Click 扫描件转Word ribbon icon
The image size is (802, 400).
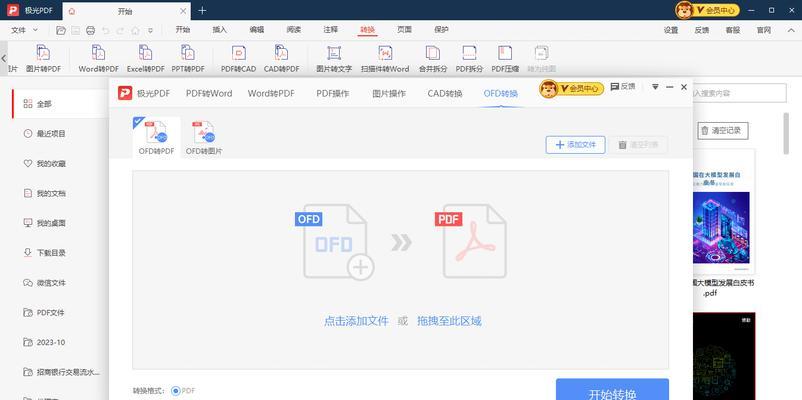click(385, 59)
